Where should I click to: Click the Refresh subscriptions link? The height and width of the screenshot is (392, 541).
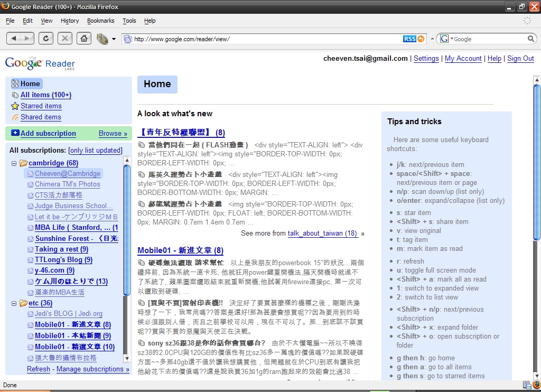(39, 369)
